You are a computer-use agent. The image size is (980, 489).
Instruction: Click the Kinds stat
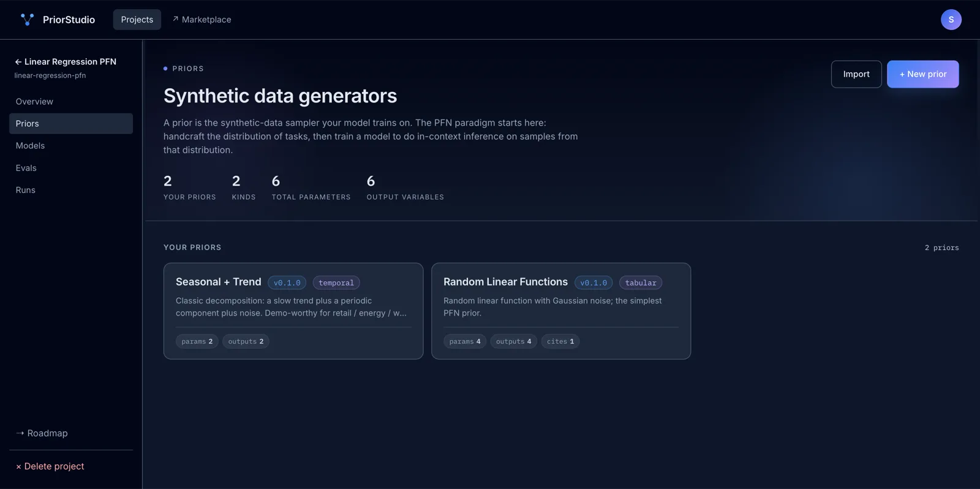coord(244,188)
